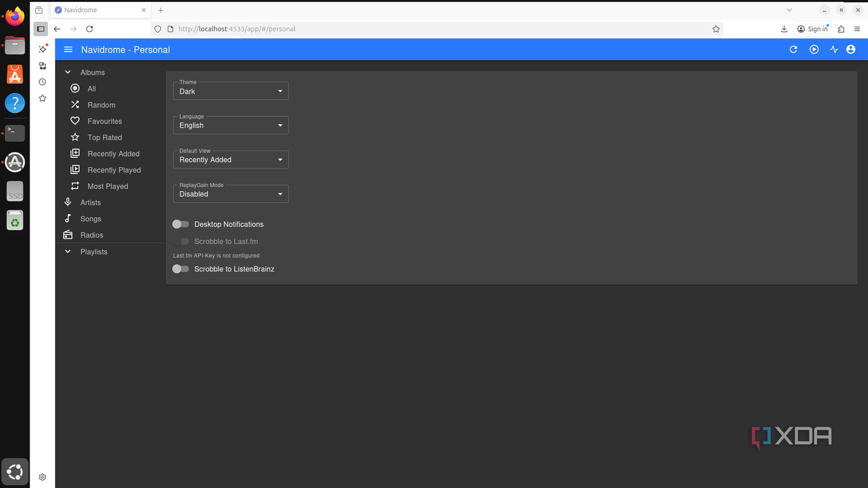Open the play queue icon in header
Screen dimensions: 868x488
click(814, 50)
